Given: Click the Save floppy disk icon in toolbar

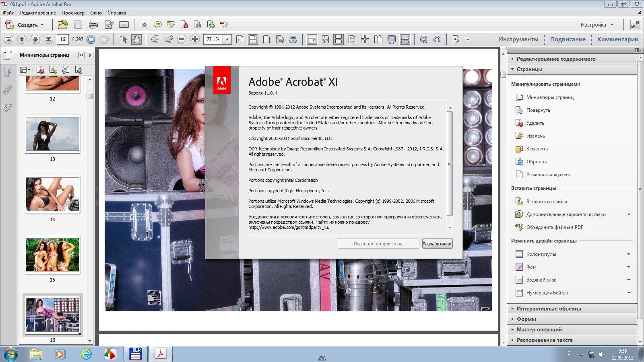Looking at the screenshot, I should tap(78, 25).
